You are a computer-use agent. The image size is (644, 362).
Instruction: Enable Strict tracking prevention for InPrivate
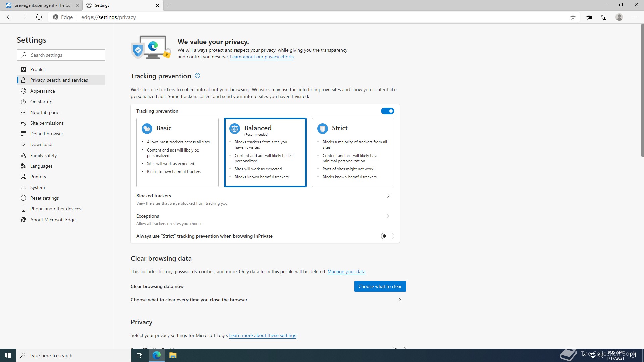[x=387, y=236]
